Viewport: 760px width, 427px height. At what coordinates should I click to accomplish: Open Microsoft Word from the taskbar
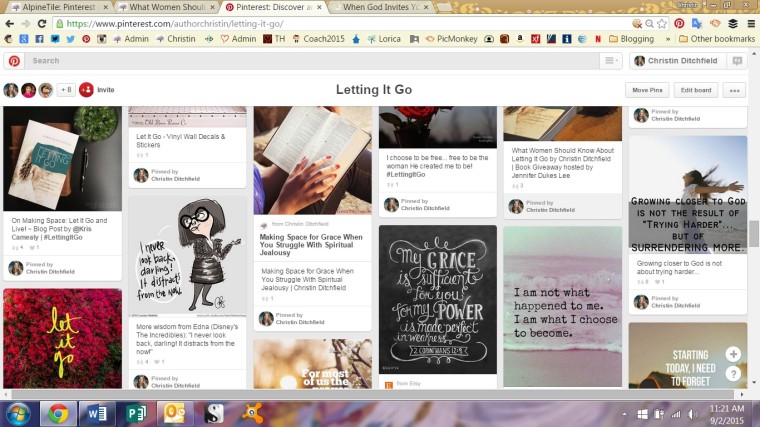click(x=96, y=412)
